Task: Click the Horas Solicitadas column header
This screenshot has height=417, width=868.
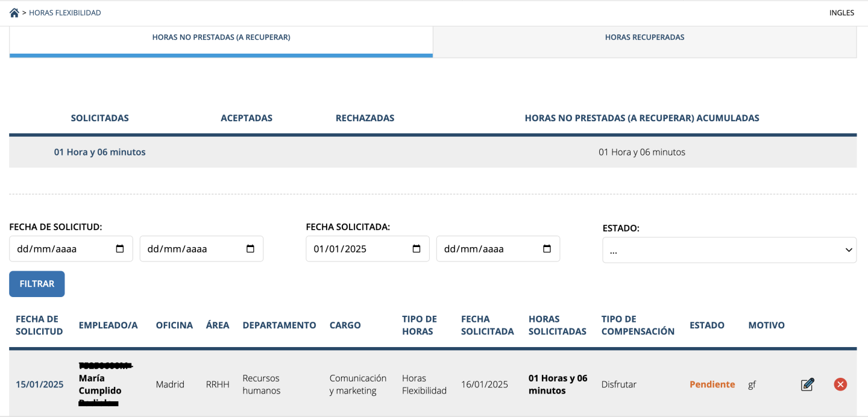Action: coord(557,325)
